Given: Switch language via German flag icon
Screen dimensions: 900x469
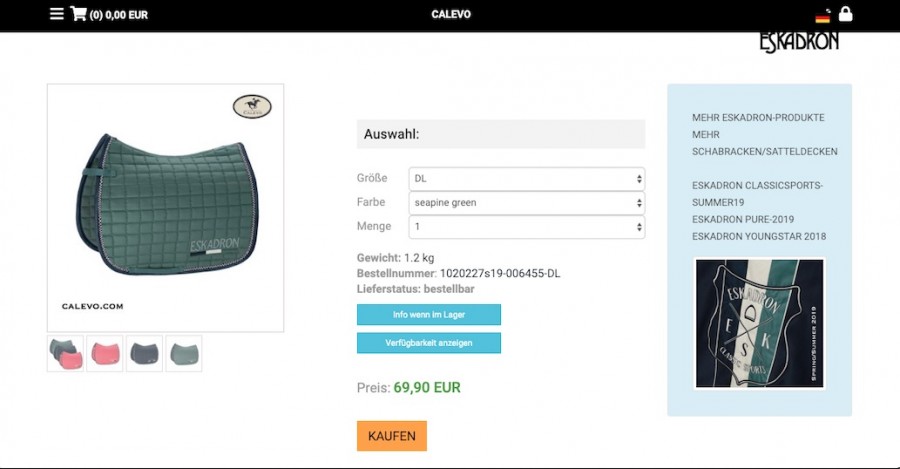Looking at the screenshot, I should coord(823,16).
